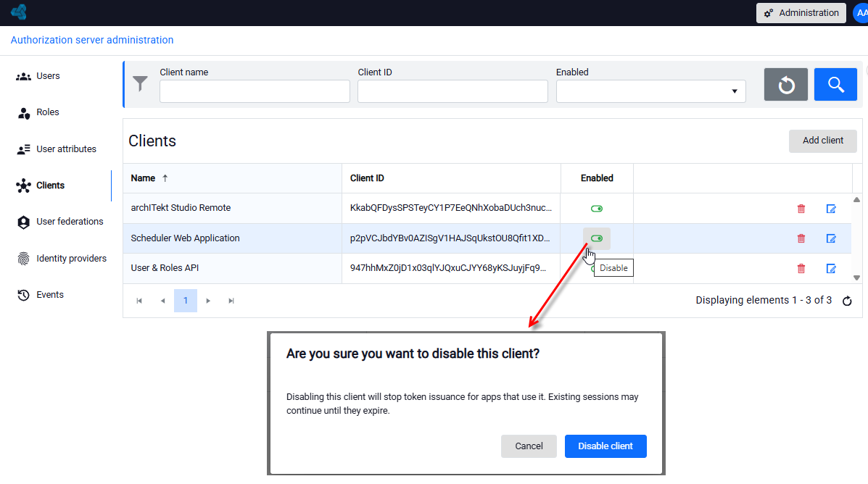The image size is (868, 484).
Task: Go to previous page of clients
Action: 162,301
